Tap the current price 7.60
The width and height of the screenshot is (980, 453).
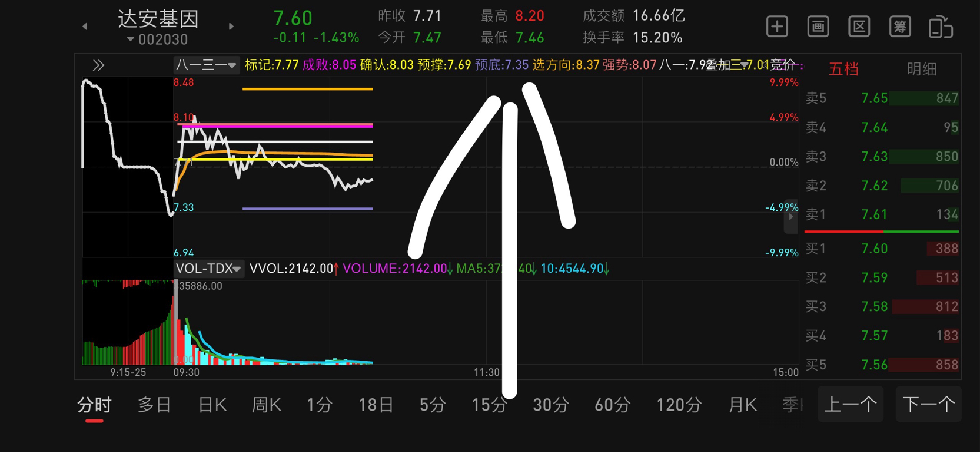[293, 18]
